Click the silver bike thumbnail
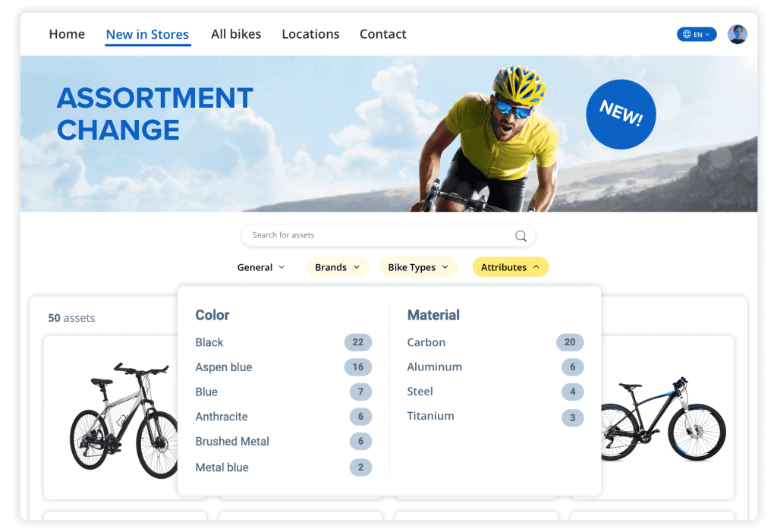The height and width of the screenshot is (532, 777). point(124,417)
